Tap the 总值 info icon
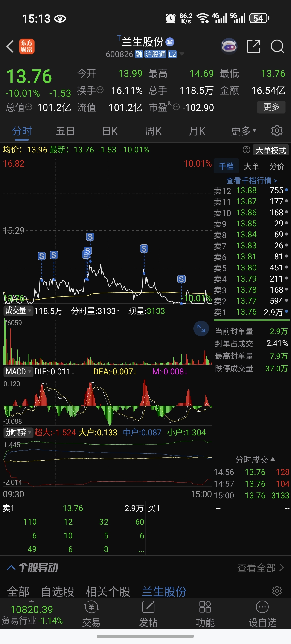 (x=29, y=107)
